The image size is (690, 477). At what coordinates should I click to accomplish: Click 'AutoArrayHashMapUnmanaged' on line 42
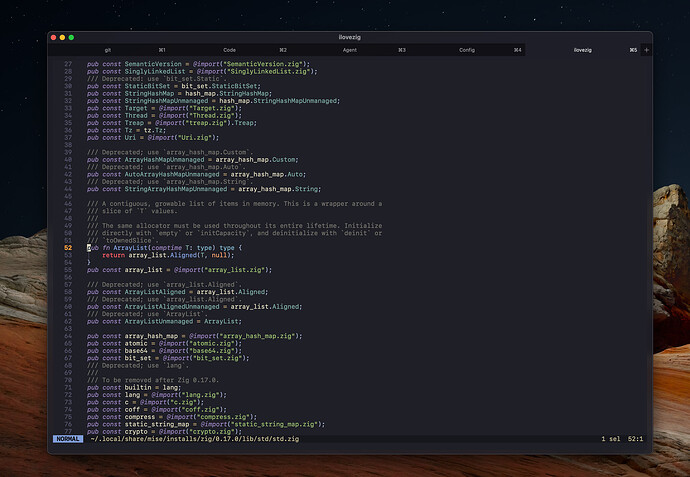pos(172,174)
